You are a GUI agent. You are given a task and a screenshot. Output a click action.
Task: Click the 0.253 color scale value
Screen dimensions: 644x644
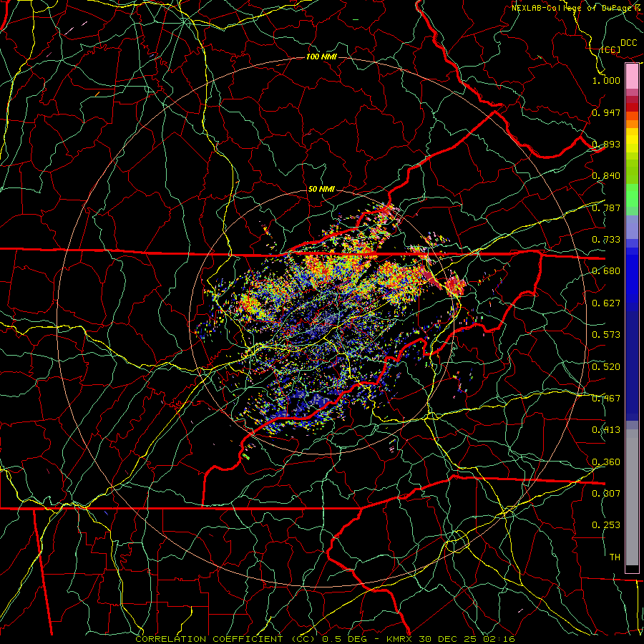tap(606, 525)
